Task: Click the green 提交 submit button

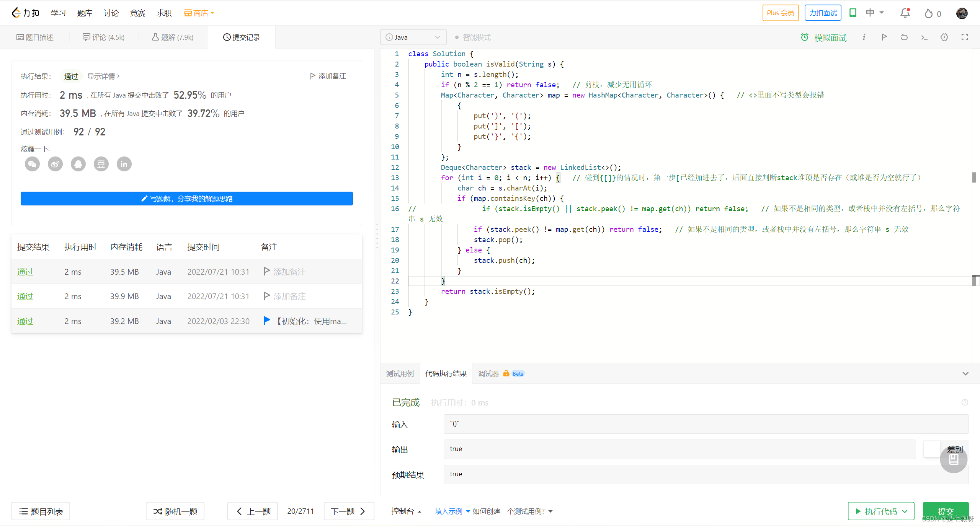Action: 946,511
